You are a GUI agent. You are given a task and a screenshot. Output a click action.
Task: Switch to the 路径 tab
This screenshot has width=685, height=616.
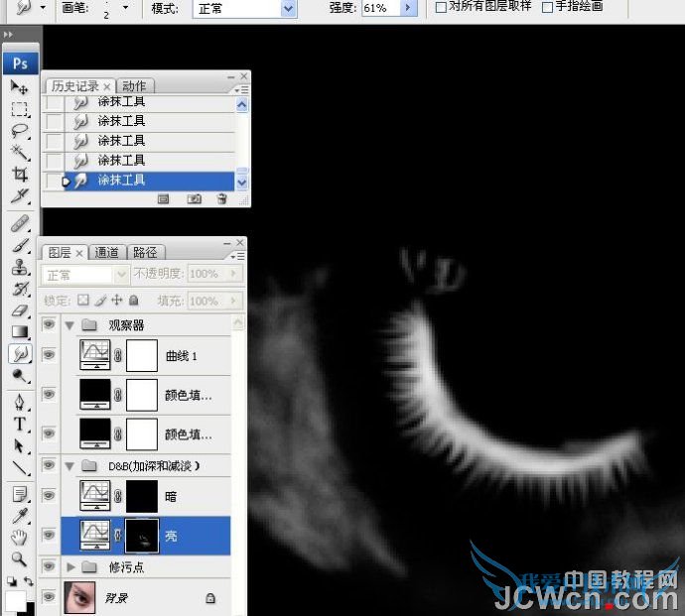[x=145, y=252]
